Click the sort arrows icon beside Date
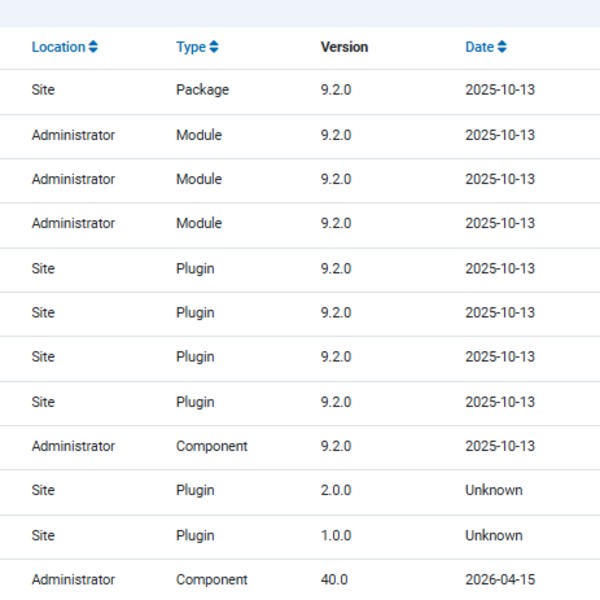The image size is (600, 600). tap(502, 47)
